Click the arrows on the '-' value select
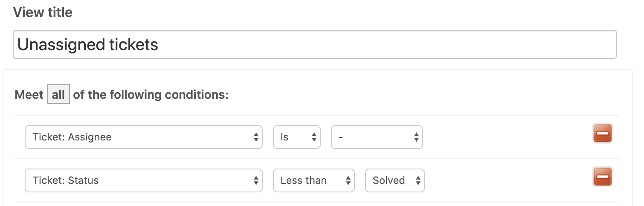This screenshot has width=644, height=206. coord(416,137)
